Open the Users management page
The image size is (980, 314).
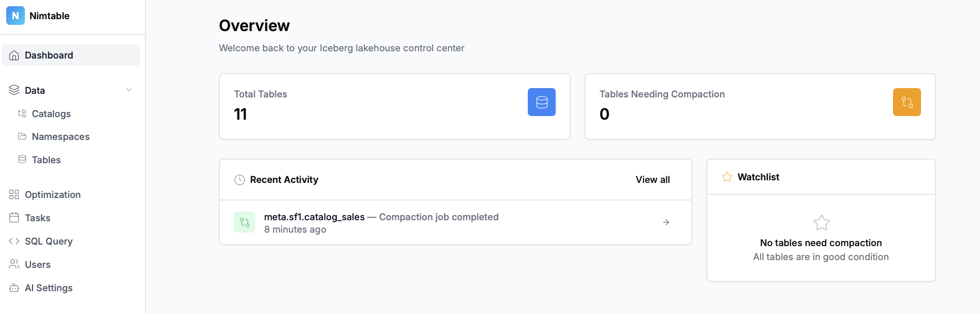38,265
